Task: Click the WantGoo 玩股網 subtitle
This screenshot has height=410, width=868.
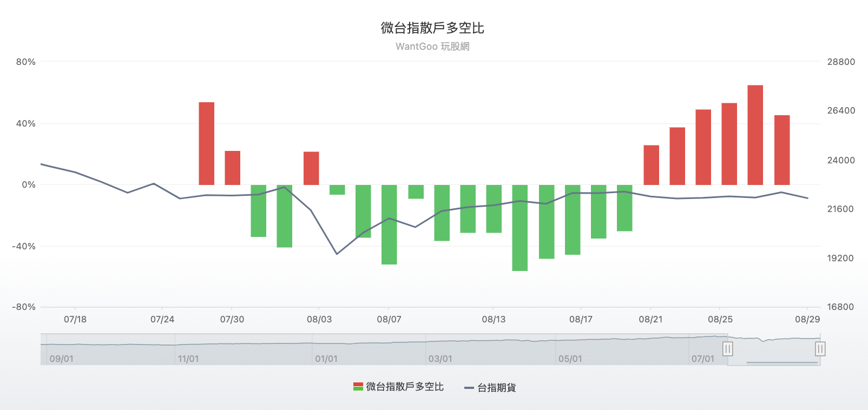Action: pos(432,47)
